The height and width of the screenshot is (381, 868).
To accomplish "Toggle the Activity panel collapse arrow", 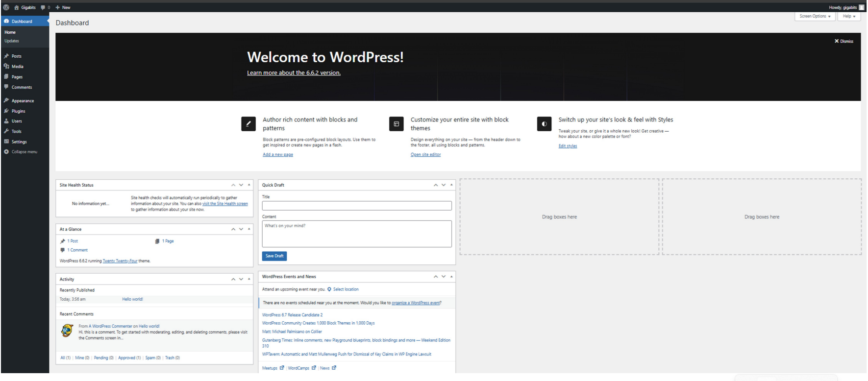I will 249,279.
